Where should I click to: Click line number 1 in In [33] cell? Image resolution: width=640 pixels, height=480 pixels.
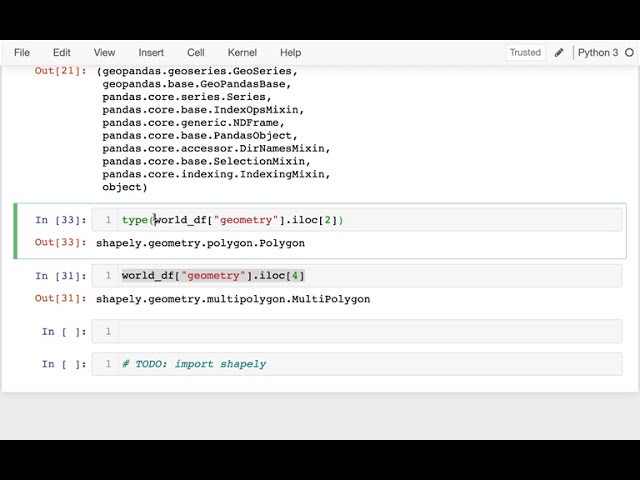click(108, 220)
